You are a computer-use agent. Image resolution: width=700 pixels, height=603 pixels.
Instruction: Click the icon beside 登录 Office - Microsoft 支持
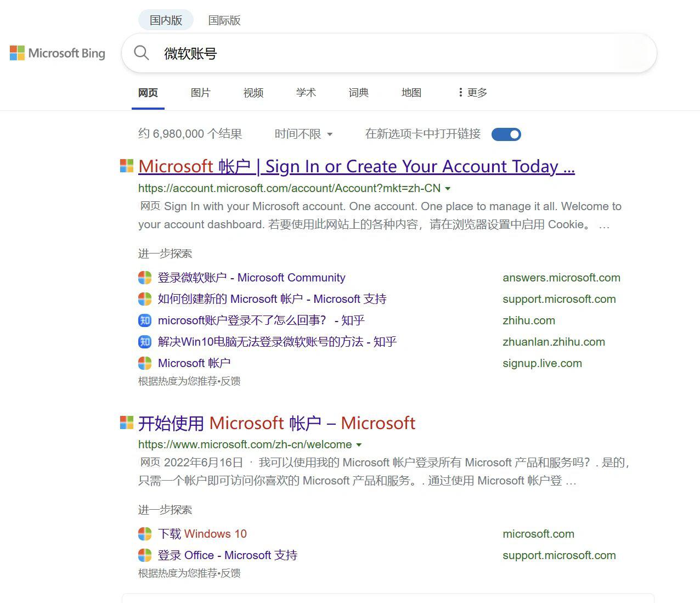click(145, 555)
